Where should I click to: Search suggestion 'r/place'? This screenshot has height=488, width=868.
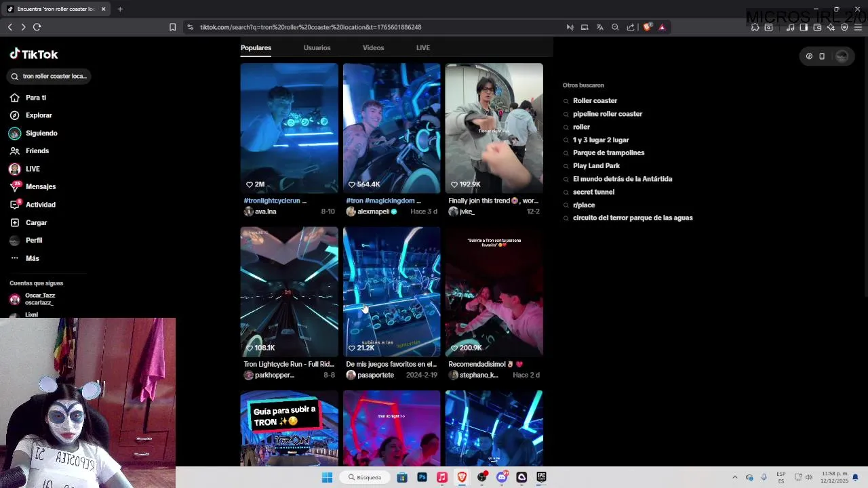(x=584, y=205)
